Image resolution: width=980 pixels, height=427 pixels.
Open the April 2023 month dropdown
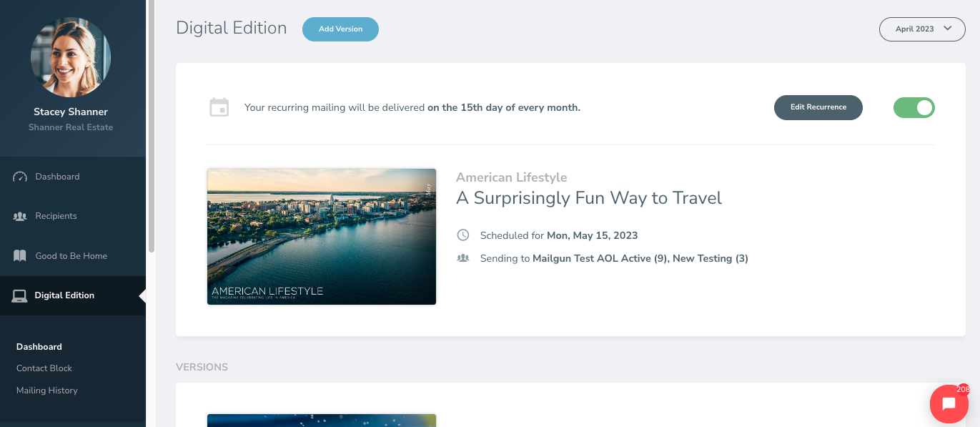(921, 29)
